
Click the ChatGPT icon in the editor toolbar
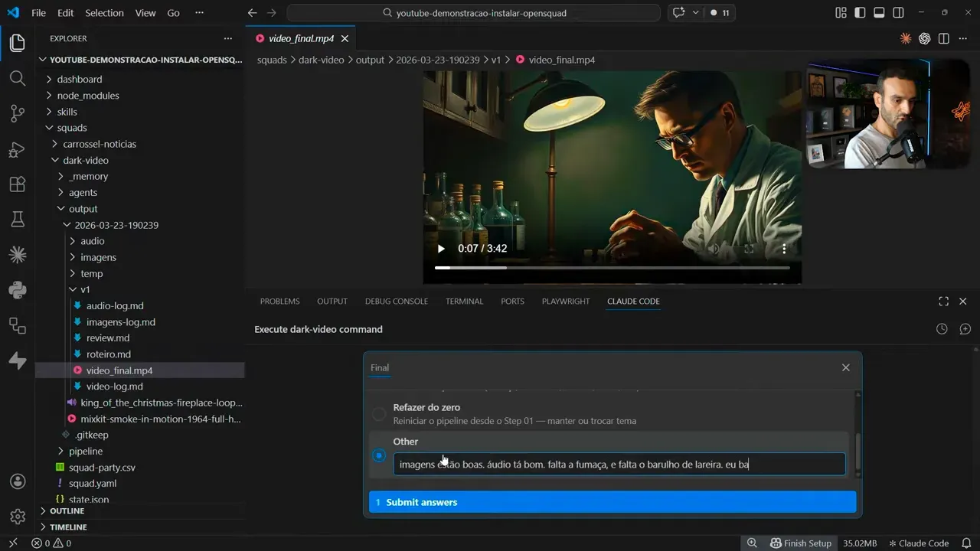click(924, 37)
